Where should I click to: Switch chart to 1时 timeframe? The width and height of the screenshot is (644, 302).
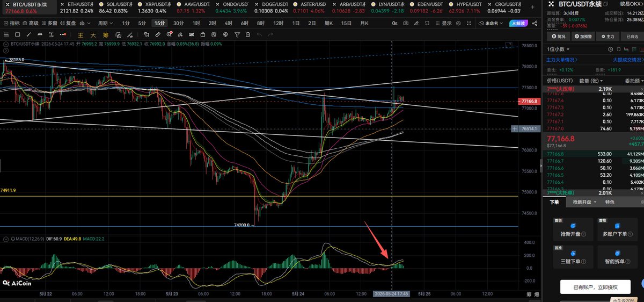click(196, 23)
